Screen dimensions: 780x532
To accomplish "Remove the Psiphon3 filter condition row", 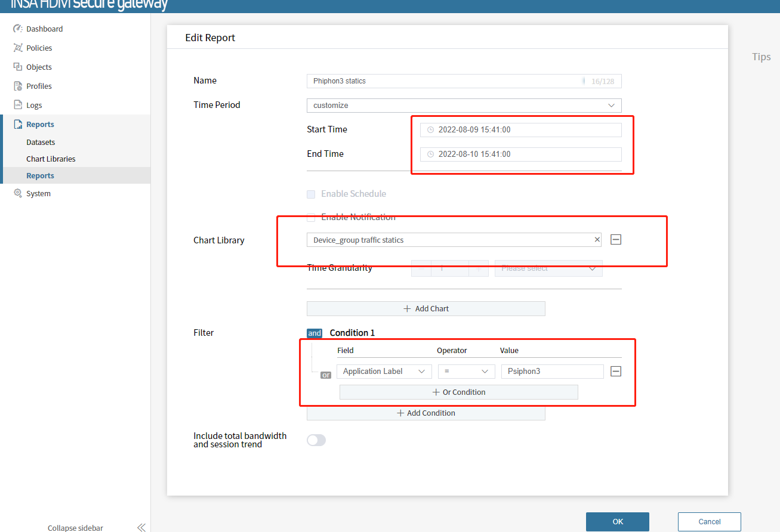I will pyautogui.click(x=616, y=372).
